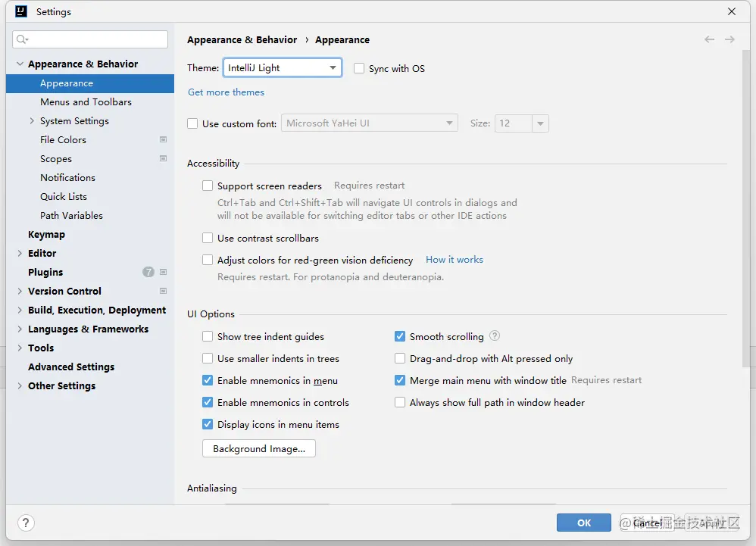The height and width of the screenshot is (546, 756).
Task: Open Advanced Settings page
Action: click(x=71, y=367)
